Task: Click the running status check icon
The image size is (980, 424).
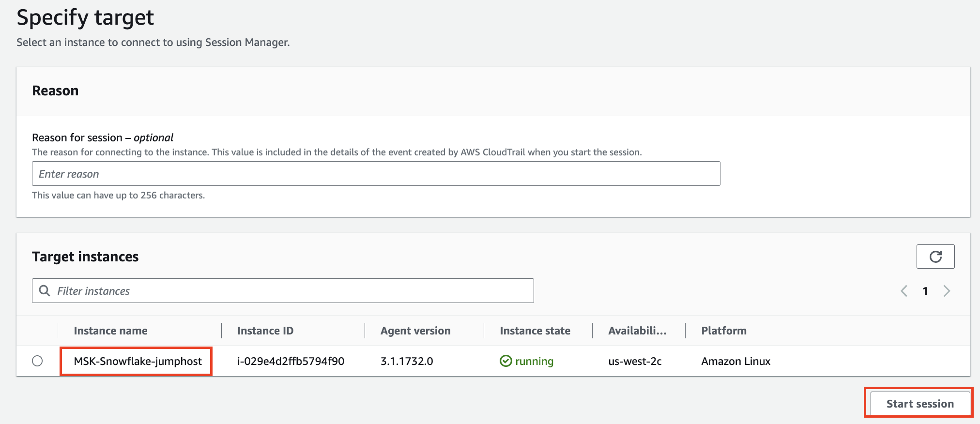Action: pyautogui.click(x=505, y=361)
